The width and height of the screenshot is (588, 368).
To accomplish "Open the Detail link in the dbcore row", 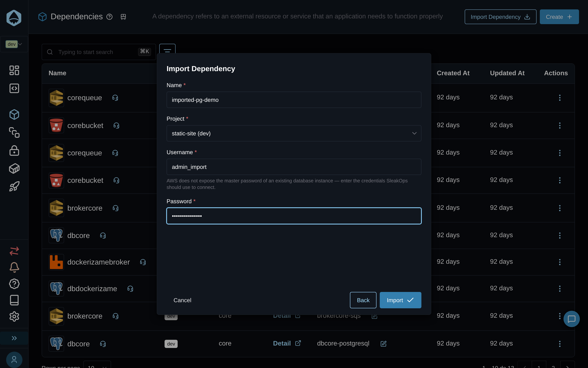I will (287, 343).
